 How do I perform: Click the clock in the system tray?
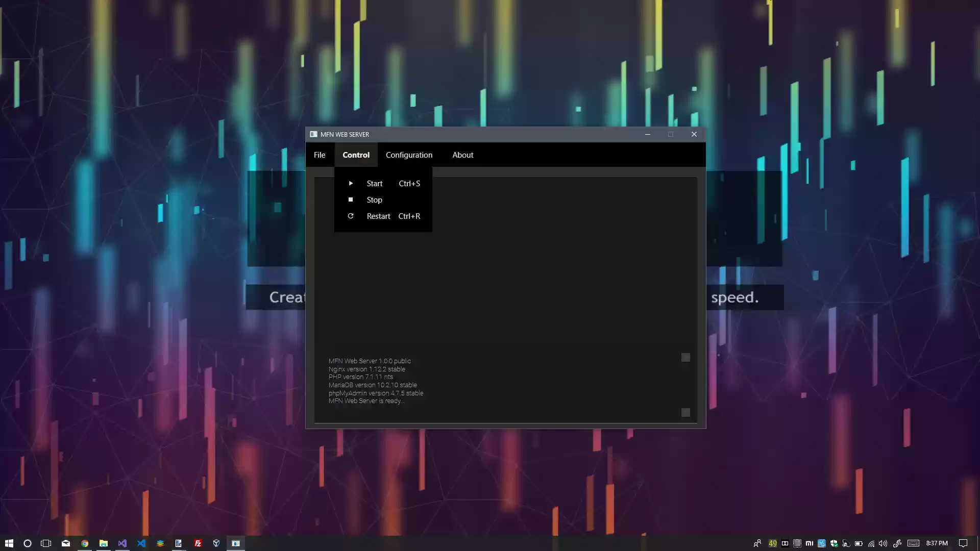tap(937, 543)
